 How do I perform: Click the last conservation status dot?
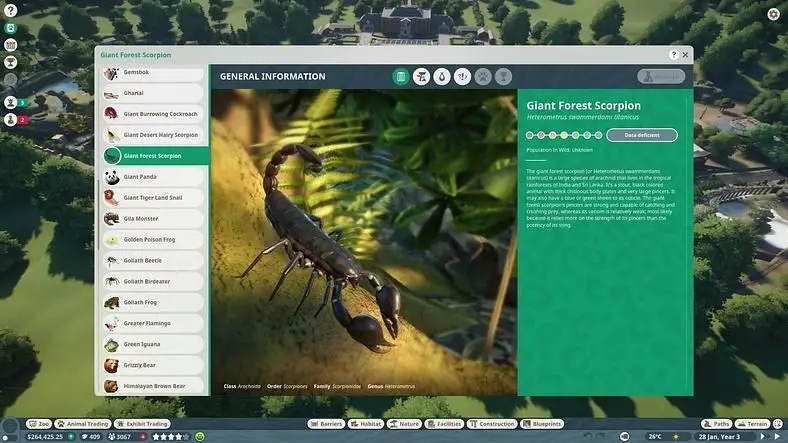click(x=598, y=135)
